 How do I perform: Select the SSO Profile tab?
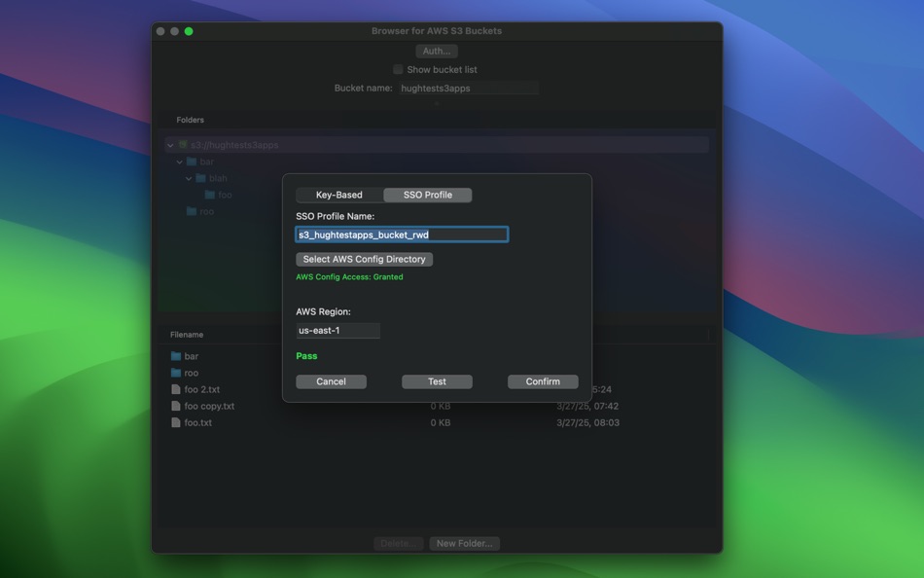coord(428,195)
